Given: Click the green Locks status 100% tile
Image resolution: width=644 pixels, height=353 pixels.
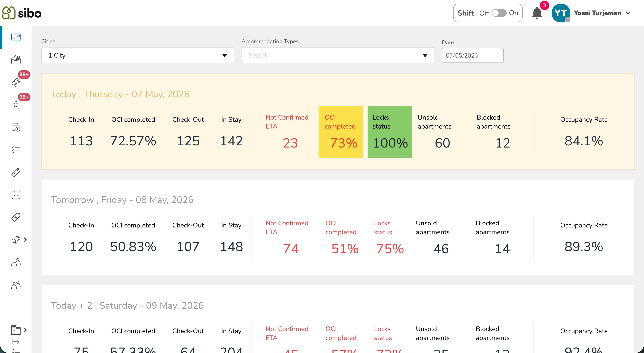Looking at the screenshot, I should click(390, 132).
